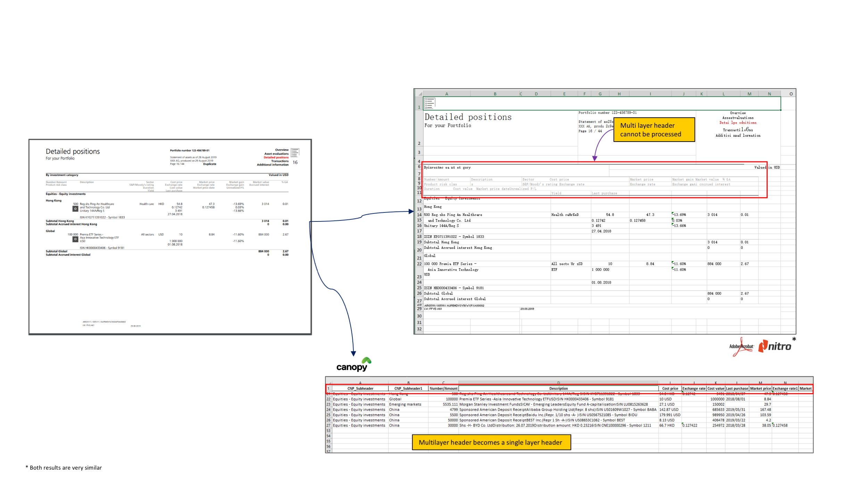Click the list icon in spreadsheet cell A1
Image resolution: width=868 pixels, height=488 pixels.
(x=429, y=103)
